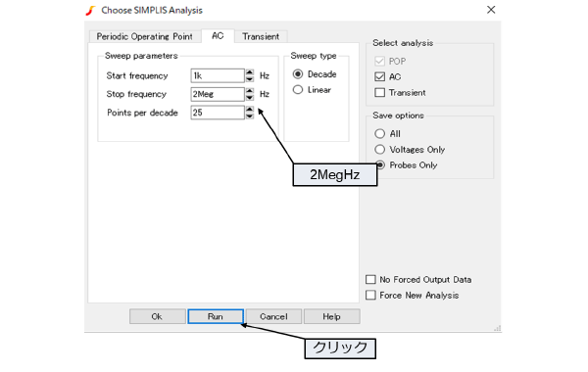Decrease Start frequency with down arrow

click(250, 79)
